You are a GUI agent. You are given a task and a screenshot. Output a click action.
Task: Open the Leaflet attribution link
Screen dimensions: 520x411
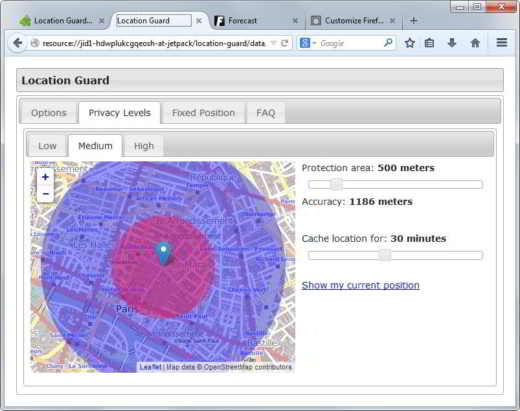(150, 367)
